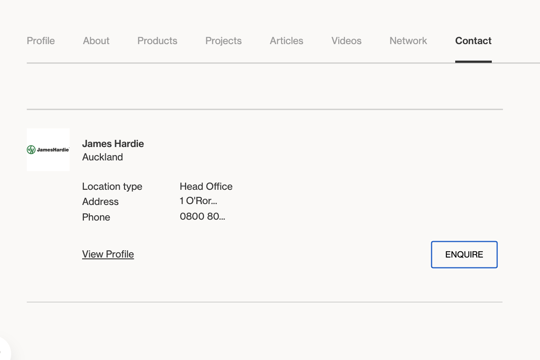
Task: Click the Location type label
Action: [112, 186]
